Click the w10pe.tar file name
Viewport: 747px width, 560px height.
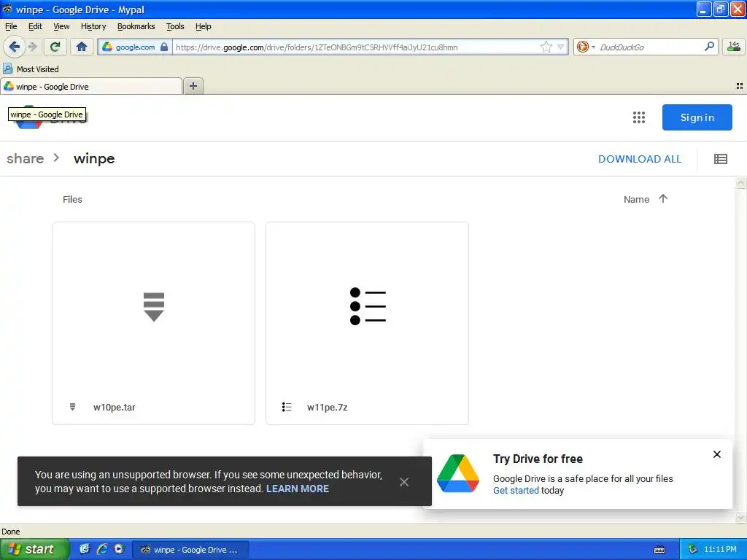coord(115,407)
